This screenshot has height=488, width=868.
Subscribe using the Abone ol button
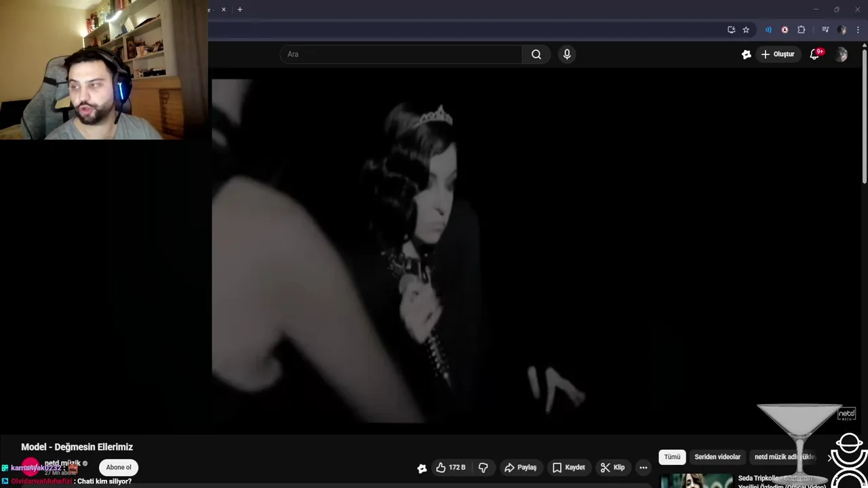(119, 467)
